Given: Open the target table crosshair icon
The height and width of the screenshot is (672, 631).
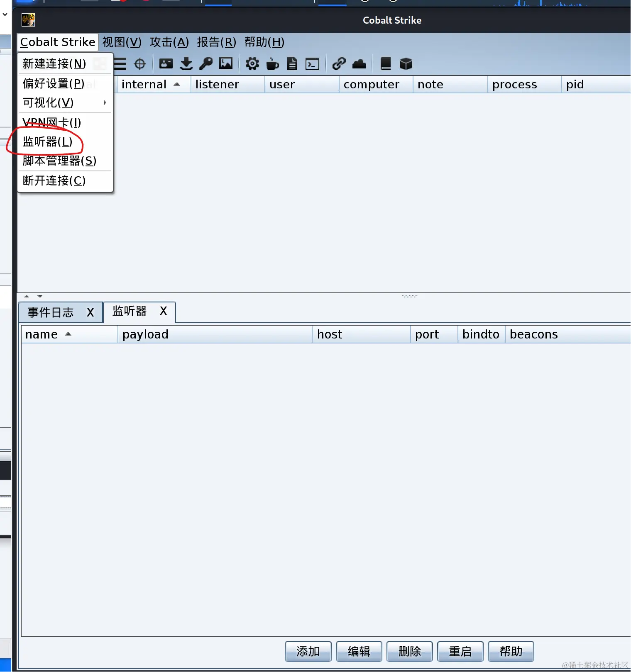Looking at the screenshot, I should tap(140, 64).
